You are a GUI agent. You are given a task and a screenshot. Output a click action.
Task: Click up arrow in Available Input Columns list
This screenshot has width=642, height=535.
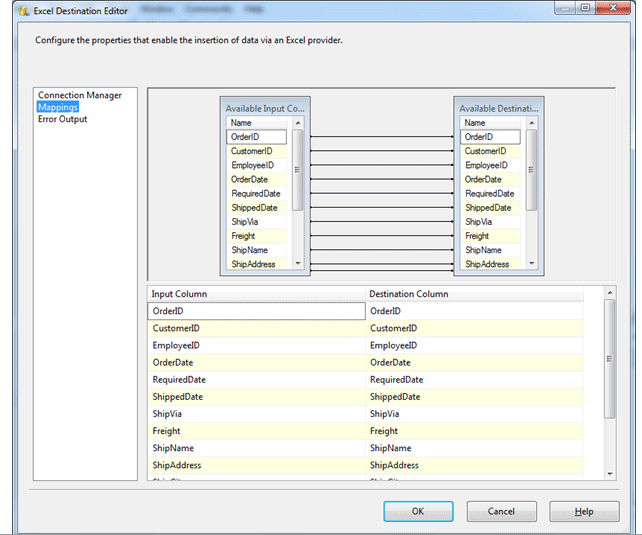click(x=297, y=123)
